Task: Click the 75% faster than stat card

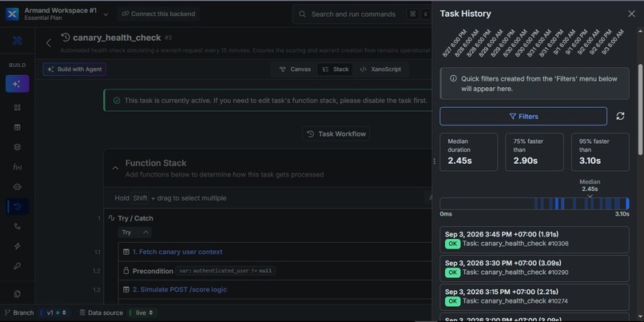Action: click(535, 152)
